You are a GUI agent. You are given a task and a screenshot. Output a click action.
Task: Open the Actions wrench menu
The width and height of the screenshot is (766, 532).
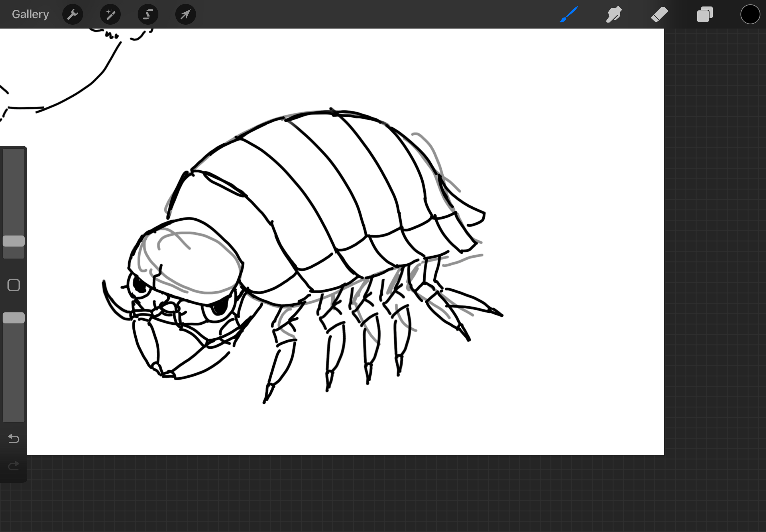(x=73, y=14)
